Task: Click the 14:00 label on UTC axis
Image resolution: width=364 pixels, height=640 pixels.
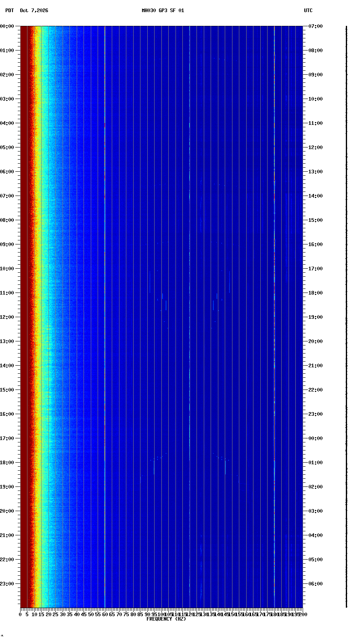Action: [x=316, y=196]
